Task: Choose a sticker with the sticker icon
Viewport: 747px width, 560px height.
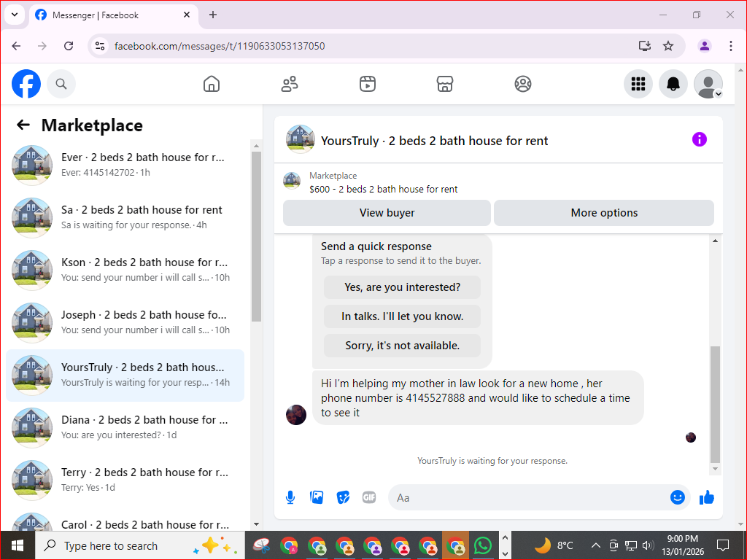Action: click(x=343, y=497)
